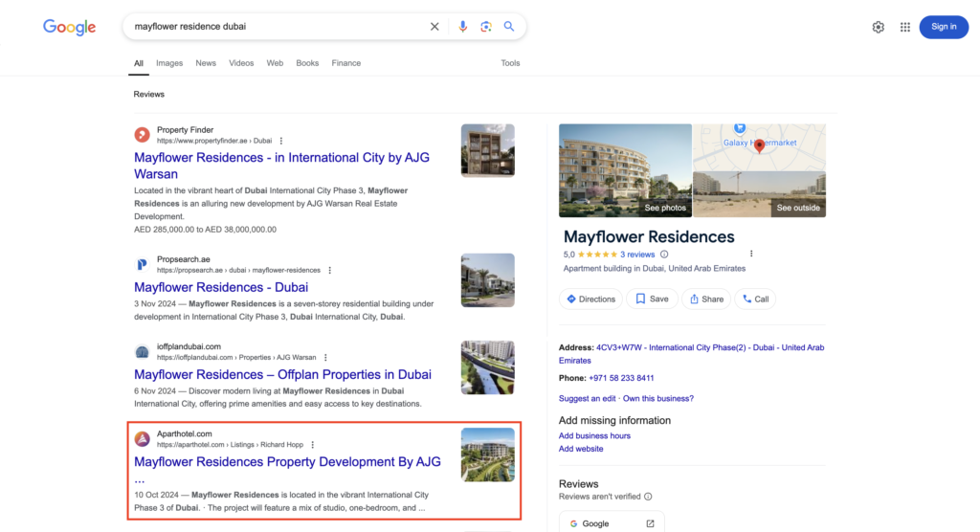980x532 pixels.
Task: Click Add website
Action: 581,449
